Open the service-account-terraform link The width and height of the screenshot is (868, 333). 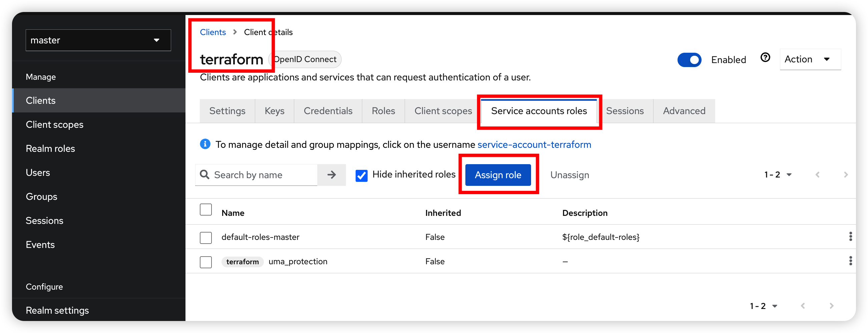pyautogui.click(x=534, y=144)
